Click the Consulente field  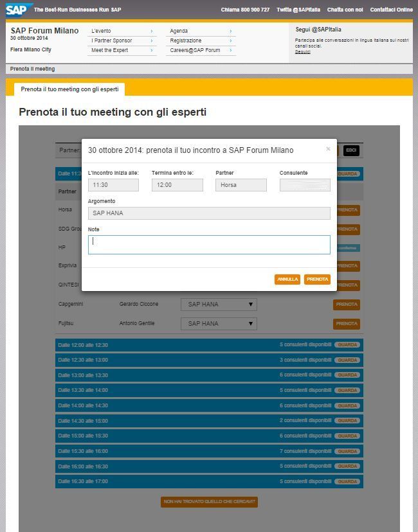305,185
